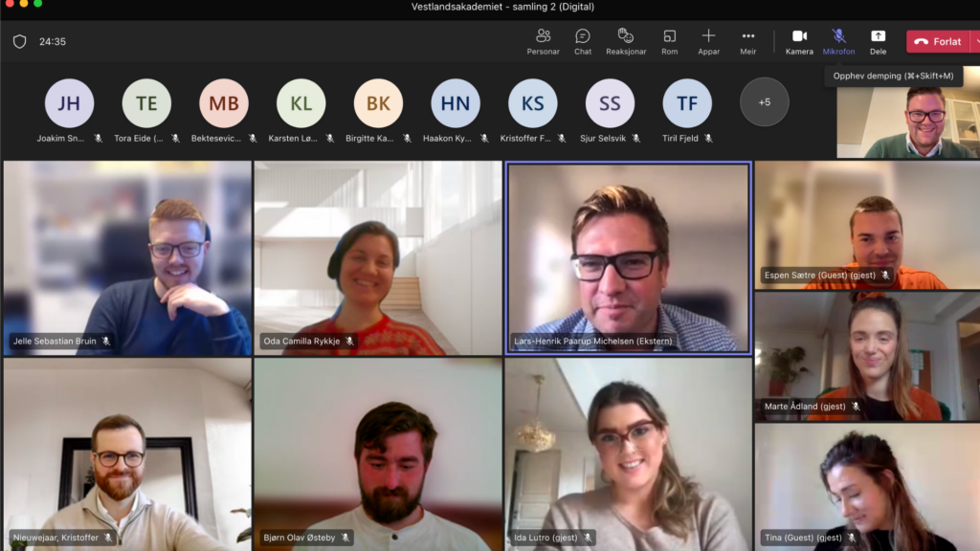The height and width of the screenshot is (551, 980).
Task: Toggle the Kamera camera on or off
Action: coord(799,42)
